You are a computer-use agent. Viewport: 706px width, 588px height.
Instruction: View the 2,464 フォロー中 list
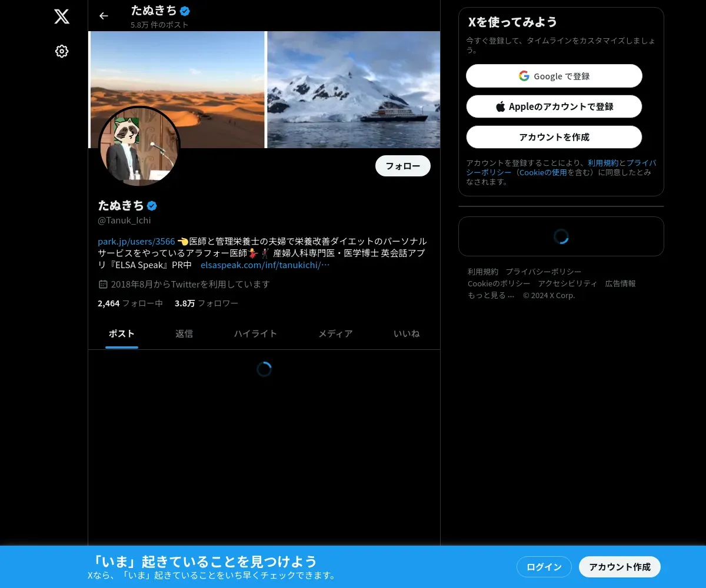pyautogui.click(x=130, y=303)
